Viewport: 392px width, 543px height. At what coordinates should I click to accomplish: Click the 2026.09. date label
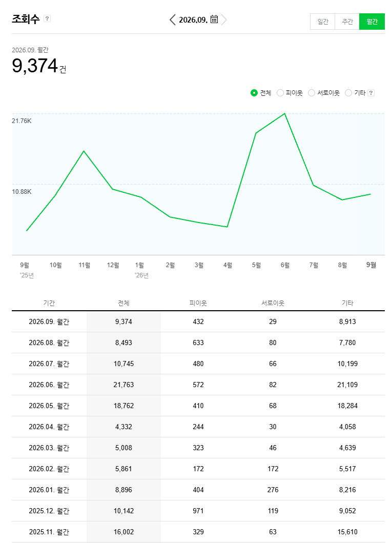pyautogui.click(x=193, y=19)
